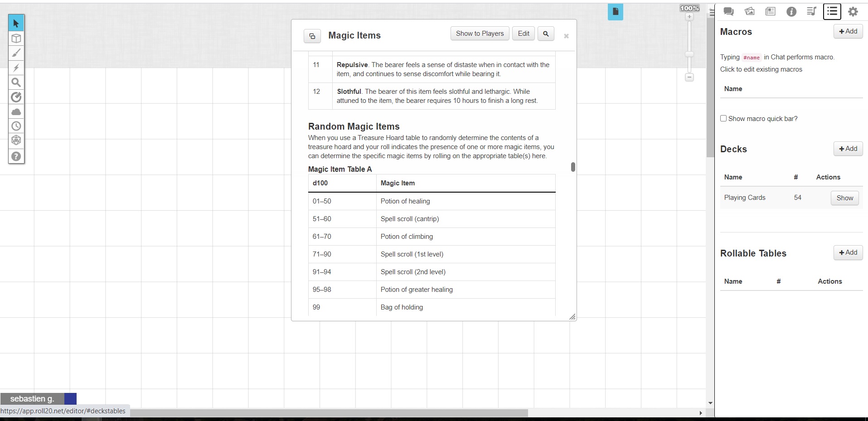Open the Turn Tracker clock tool
This screenshot has height=421, width=868.
tap(16, 126)
